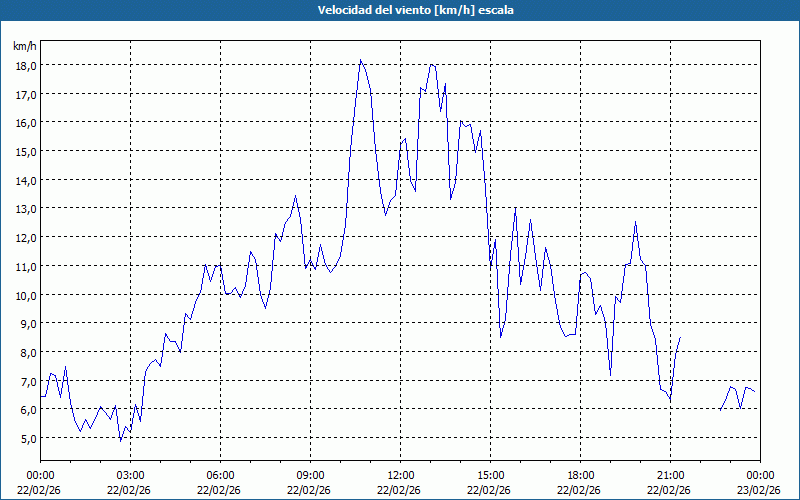Click the 15:00 time axis label
The height and width of the screenshot is (500, 800).
pos(490,476)
